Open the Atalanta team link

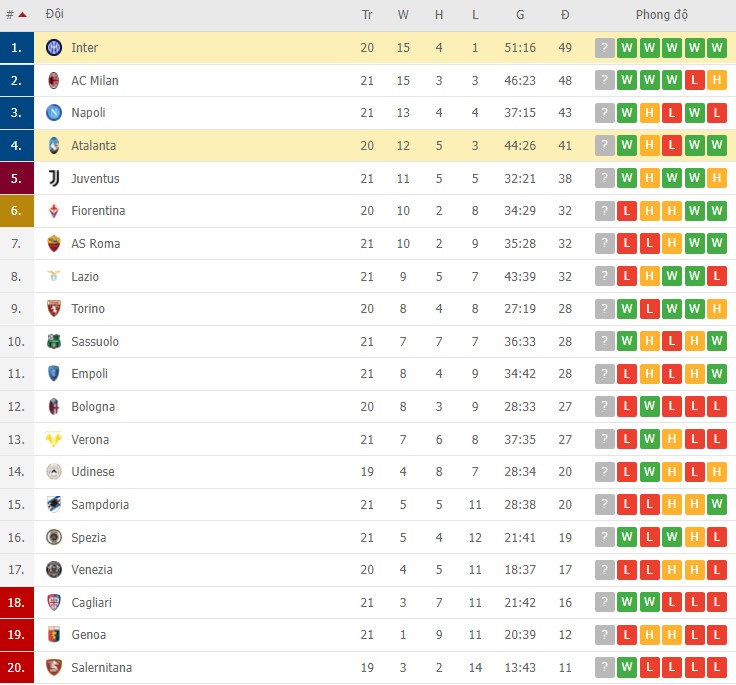tap(93, 146)
